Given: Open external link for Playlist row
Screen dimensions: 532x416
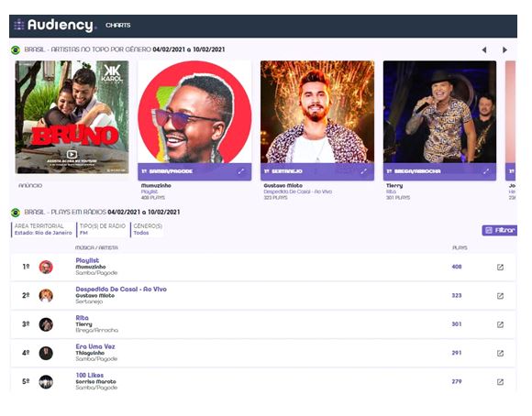Looking at the screenshot, I should (x=500, y=268).
